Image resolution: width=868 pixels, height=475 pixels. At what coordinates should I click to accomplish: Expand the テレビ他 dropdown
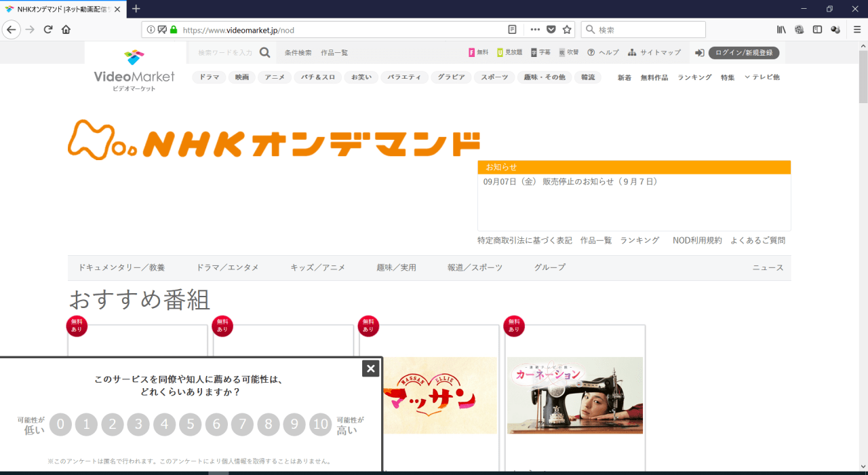point(762,77)
